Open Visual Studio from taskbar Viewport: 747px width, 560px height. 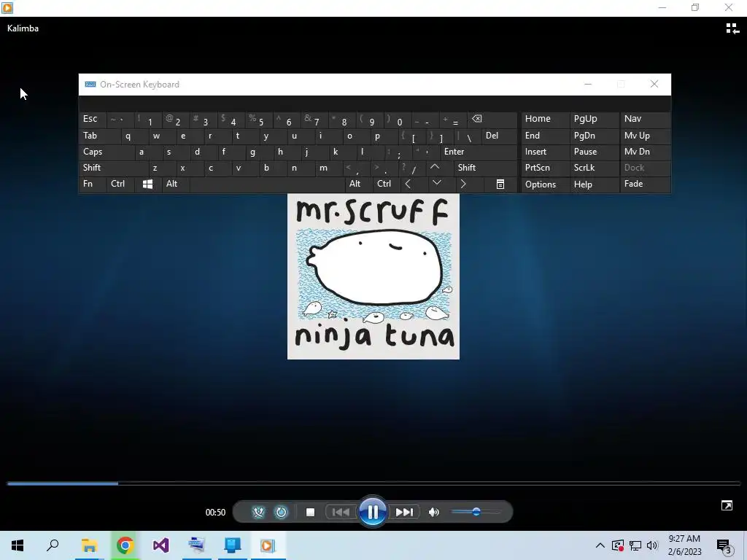point(160,545)
